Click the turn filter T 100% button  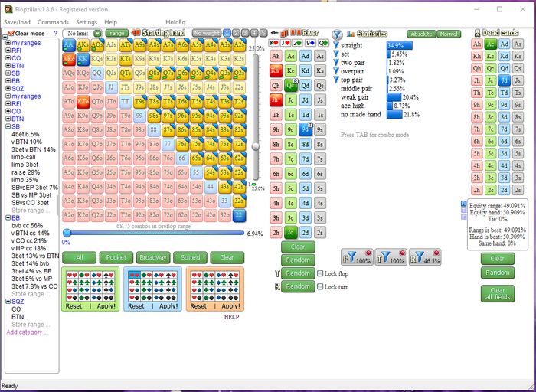coord(391,257)
